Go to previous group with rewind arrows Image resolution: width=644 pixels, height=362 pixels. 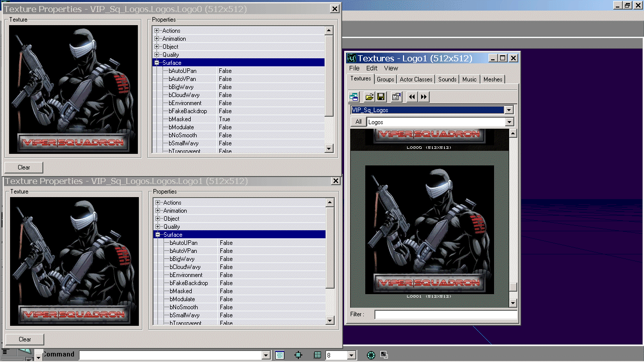pos(412,97)
